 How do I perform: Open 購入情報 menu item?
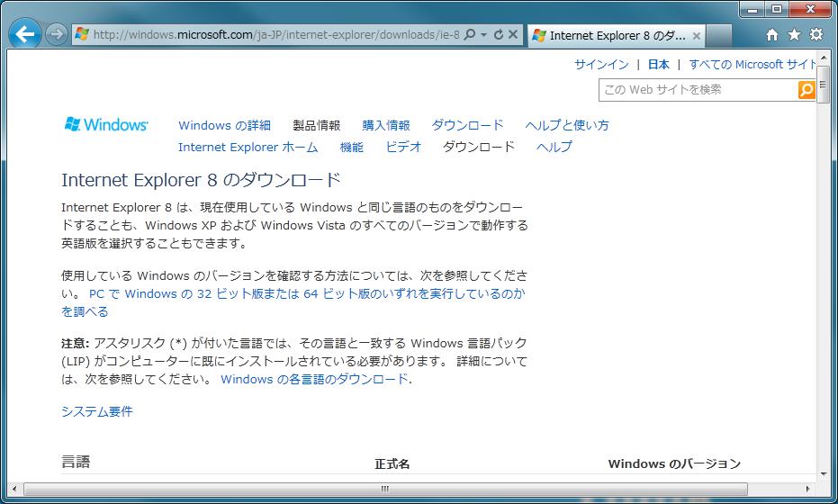[x=386, y=126]
